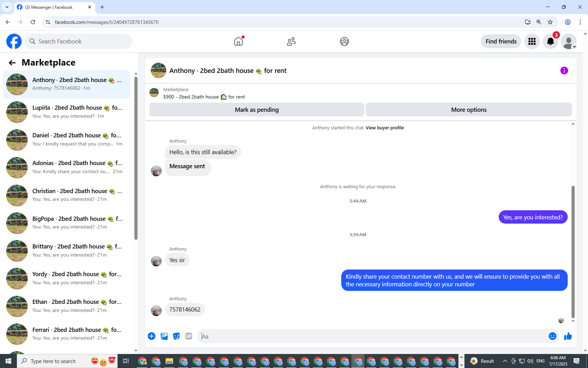The image size is (588, 368).
Task: Open Anthony's conversation in the list
Action: pyautogui.click(x=66, y=84)
